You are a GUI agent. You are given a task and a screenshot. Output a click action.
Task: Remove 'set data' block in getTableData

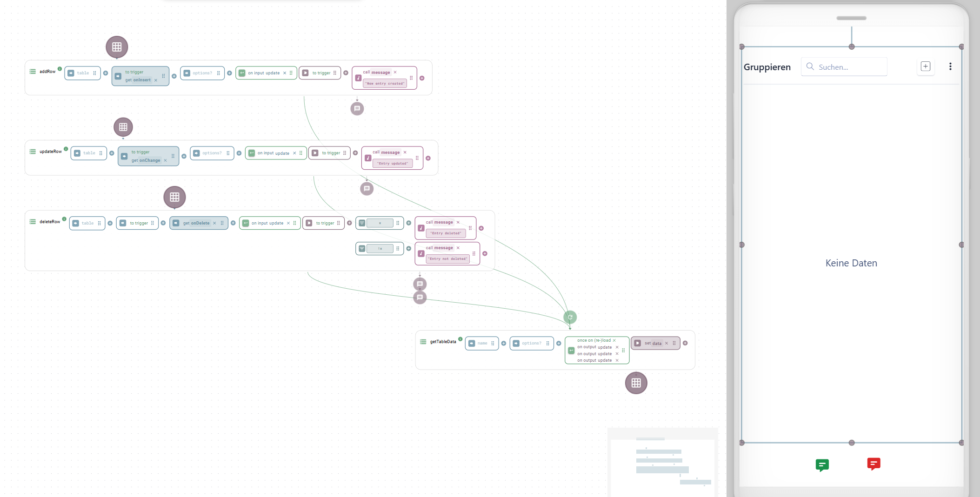[666, 344]
